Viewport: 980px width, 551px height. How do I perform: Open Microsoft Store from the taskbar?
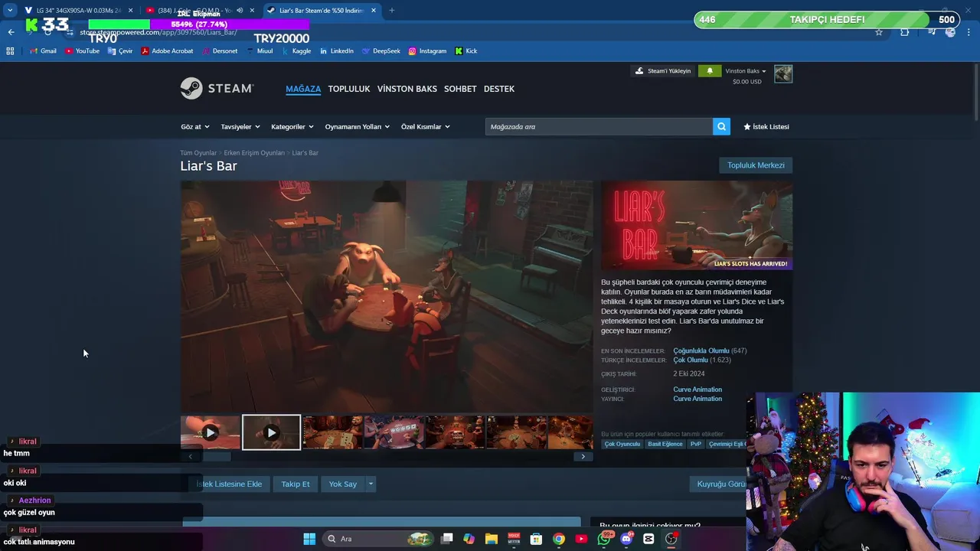pyautogui.click(x=537, y=539)
